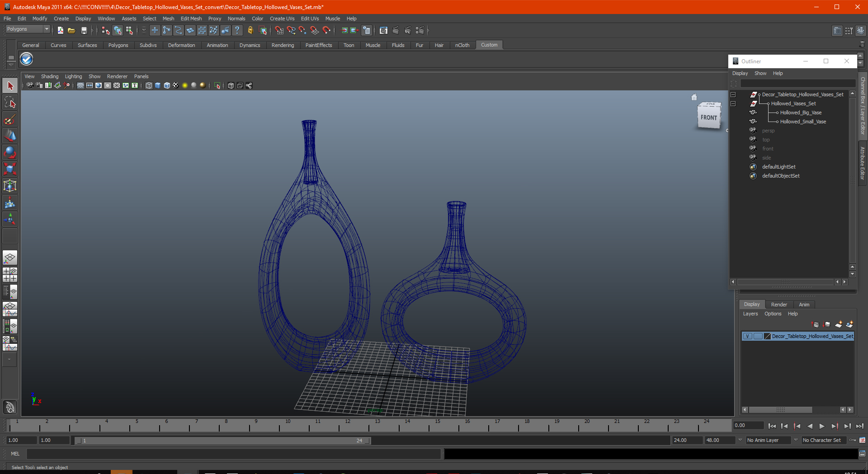868x474 pixels.
Task: Click the viewport Select Camera icon
Action: coord(30,85)
